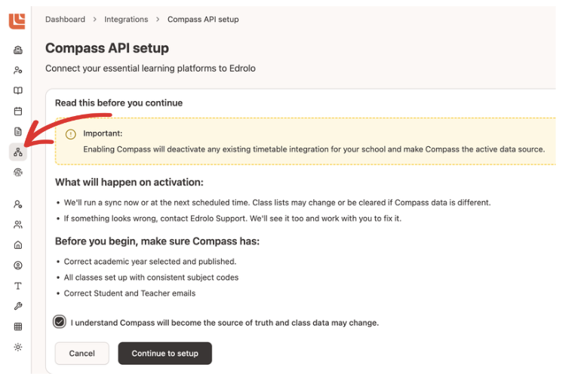Viewport: 587px width, 392px height.
Task: Open the two-people group icon in sidebar
Action: (x=18, y=225)
